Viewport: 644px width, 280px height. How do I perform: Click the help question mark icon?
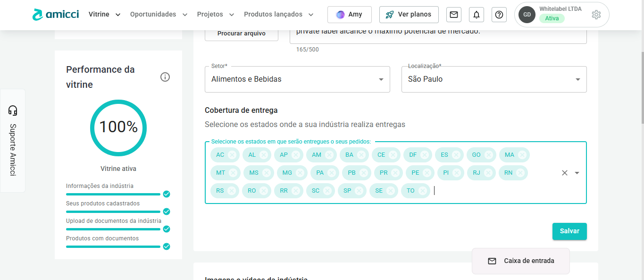click(x=499, y=15)
